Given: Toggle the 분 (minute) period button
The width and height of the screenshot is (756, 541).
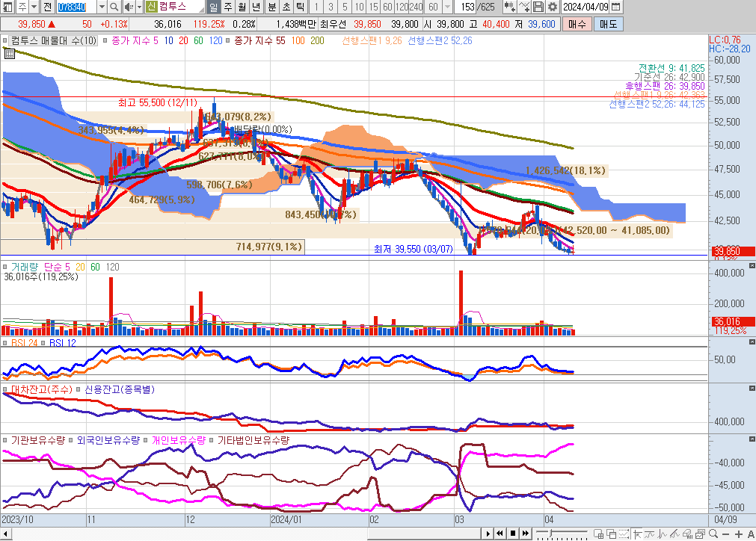Looking at the screenshot, I should pyautogui.click(x=271, y=7).
